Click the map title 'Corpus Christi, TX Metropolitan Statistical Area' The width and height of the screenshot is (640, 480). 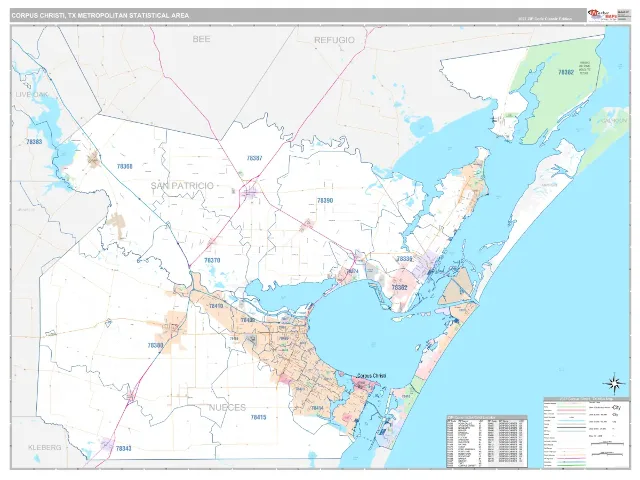pos(100,16)
